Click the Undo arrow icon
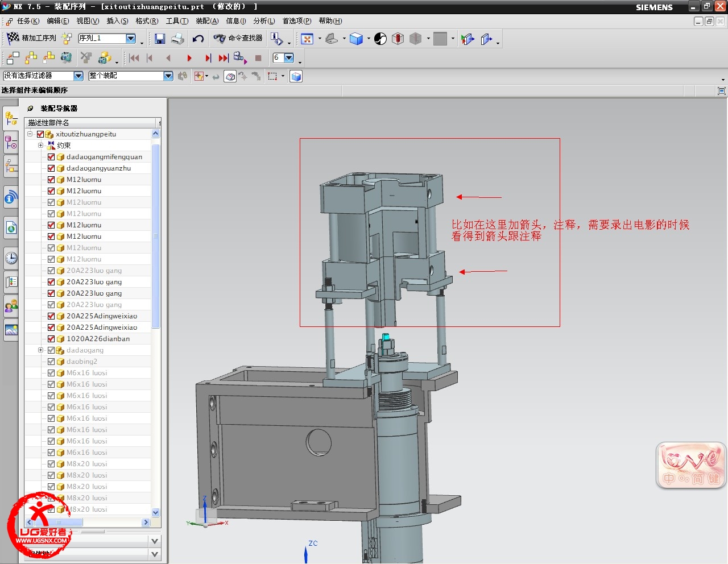Viewport: 728px width, 564px height. pyautogui.click(x=198, y=38)
